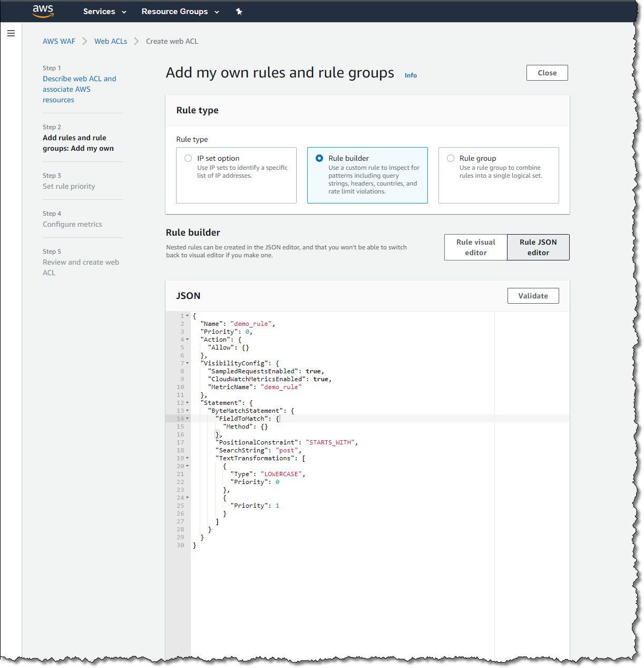This screenshot has height=668, width=644.
Task: Collapse VisibilityConfig fold on line 7
Action: click(187, 363)
